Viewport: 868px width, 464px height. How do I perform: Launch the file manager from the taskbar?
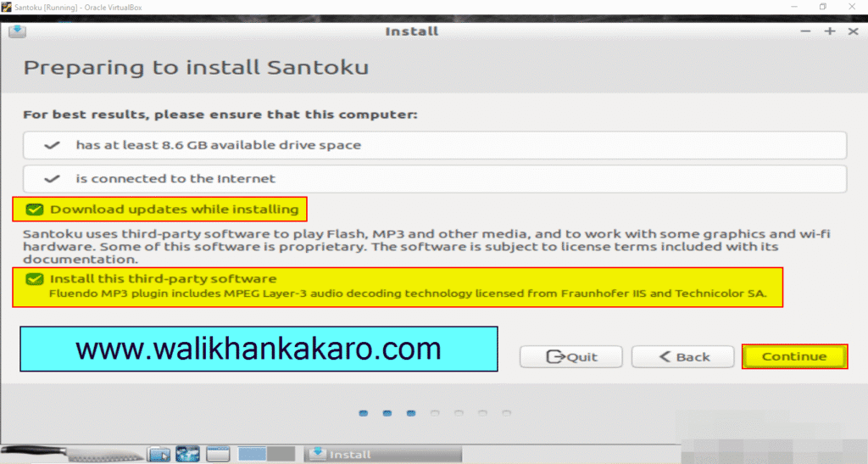pyautogui.click(x=159, y=454)
